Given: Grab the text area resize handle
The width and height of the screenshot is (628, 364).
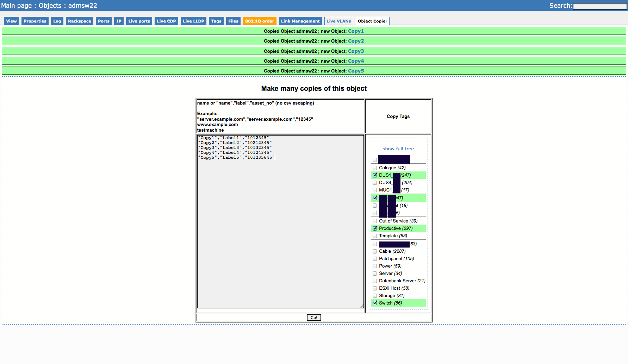Looking at the screenshot, I should (x=361, y=306).
